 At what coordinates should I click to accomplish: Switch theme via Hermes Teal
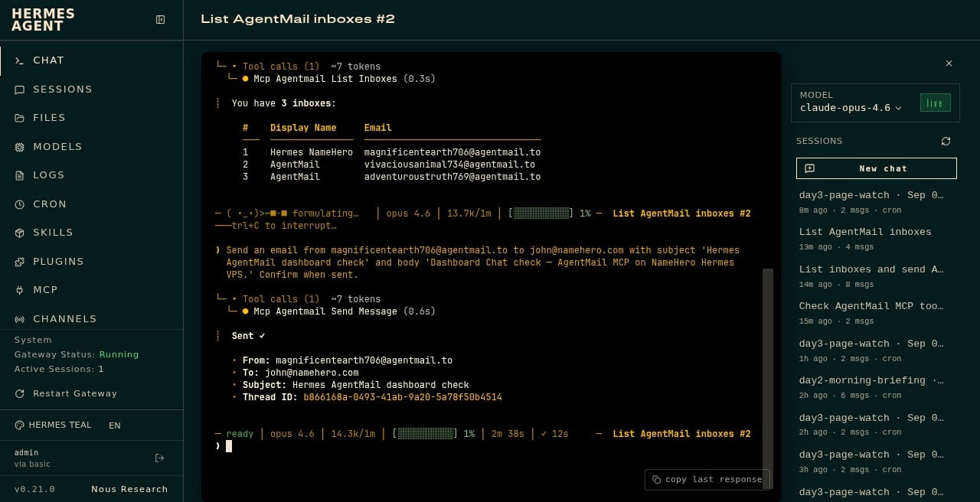(53, 425)
